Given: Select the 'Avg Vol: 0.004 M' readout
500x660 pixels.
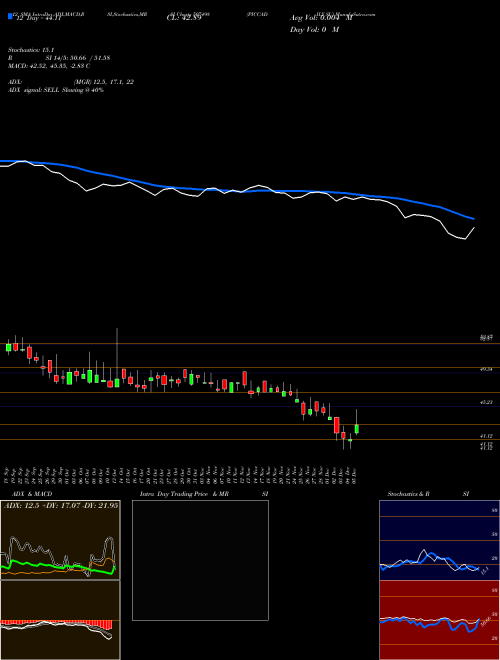Looking at the screenshot, I should (x=322, y=18).
